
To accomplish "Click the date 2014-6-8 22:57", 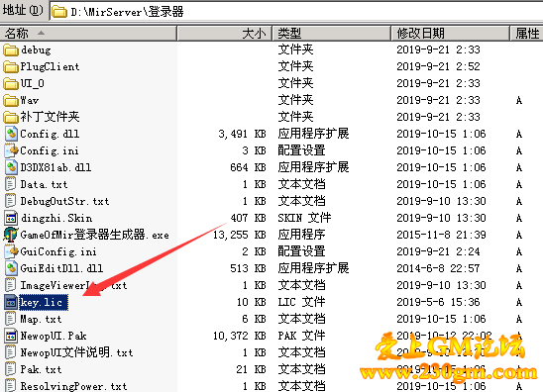I will [438, 268].
